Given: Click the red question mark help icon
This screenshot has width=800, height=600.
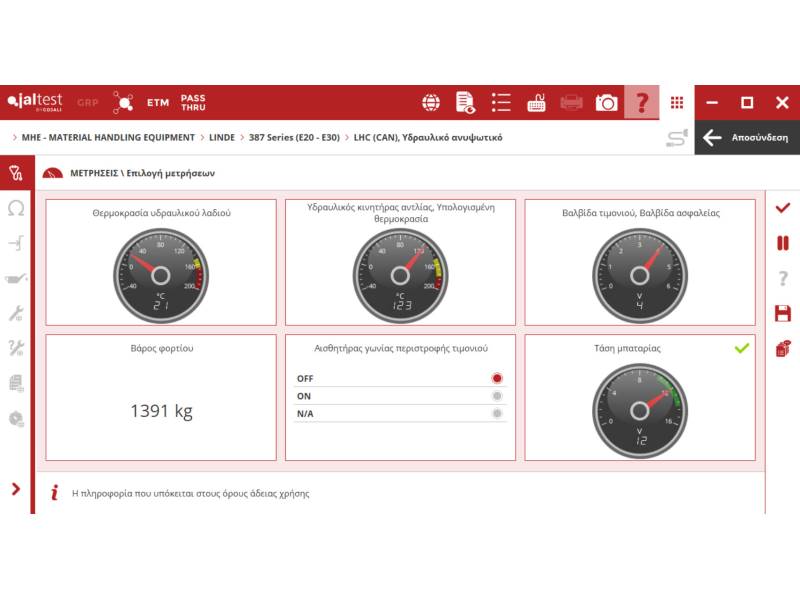Looking at the screenshot, I should [x=642, y=102].
